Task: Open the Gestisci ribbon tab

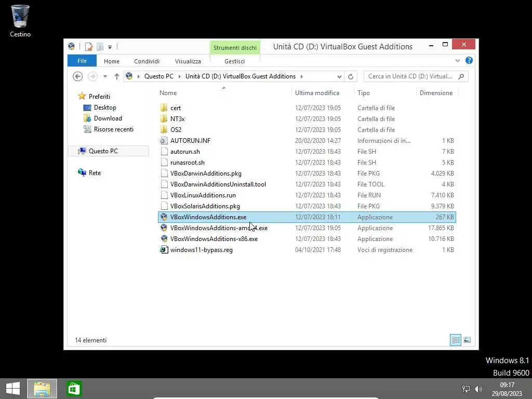Action: coord(234,61)
